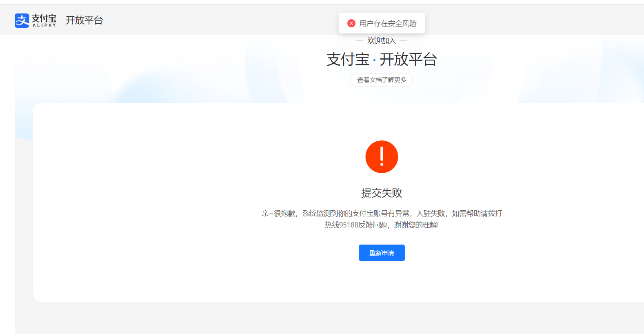Click the 欢迎加入 welcome text
644x334 pixels.
point(382,41)
